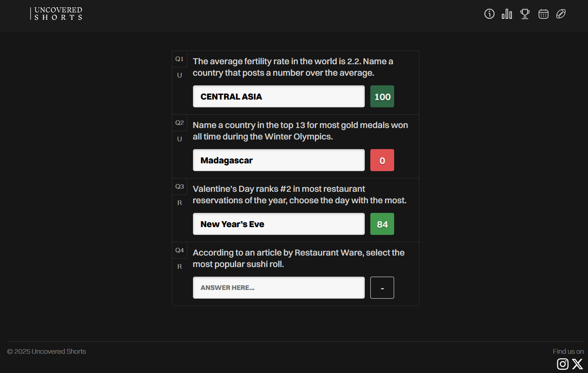Image resolution: width=588 pixels, height=373 pixels.
Task: Click the New Year's Eve answer field
Action: [279, 224]
